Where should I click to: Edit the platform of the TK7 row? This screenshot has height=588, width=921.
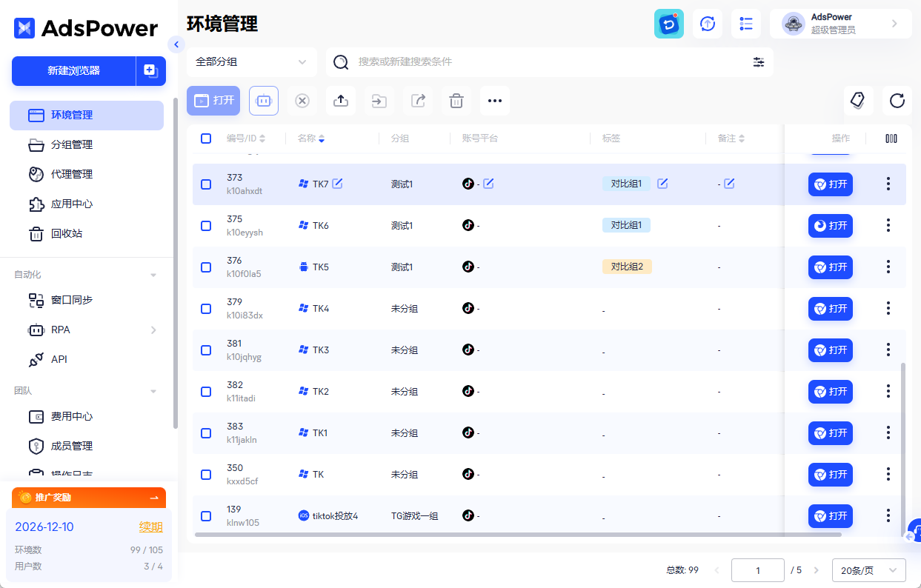tap(488, 184)
